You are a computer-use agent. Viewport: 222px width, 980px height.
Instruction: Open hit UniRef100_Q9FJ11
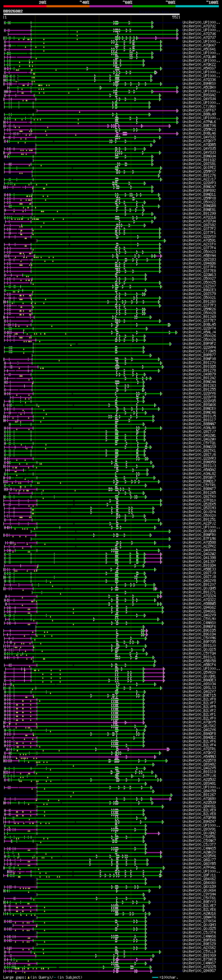tap(199, 875)
